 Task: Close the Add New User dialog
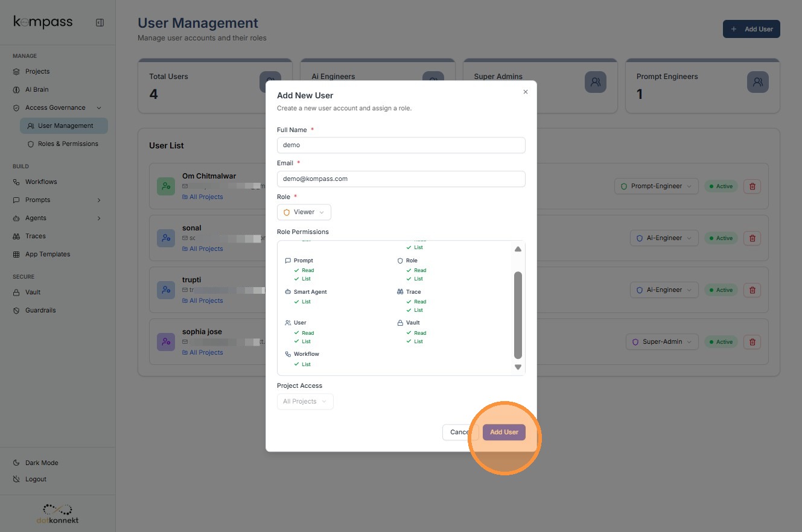(526, 92)
